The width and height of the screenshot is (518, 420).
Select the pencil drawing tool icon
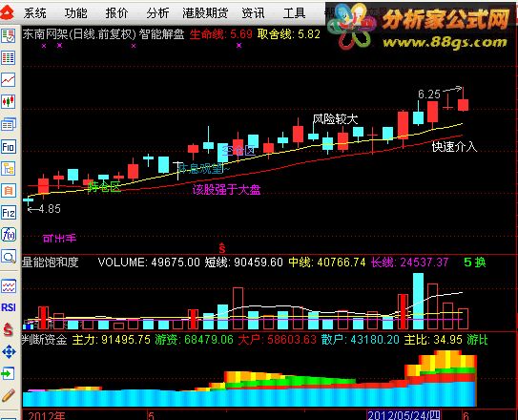(9, 395)
